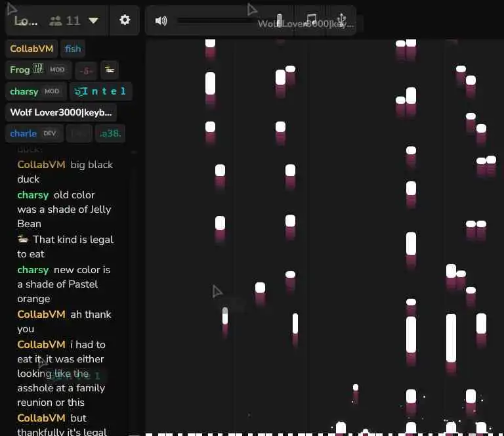Click the room name starting with "Lo..."

26,21
